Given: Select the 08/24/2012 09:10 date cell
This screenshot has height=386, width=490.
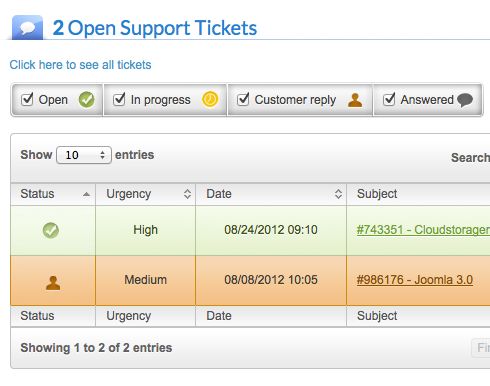Looking at the screenshot, I should tap(271, 230).
